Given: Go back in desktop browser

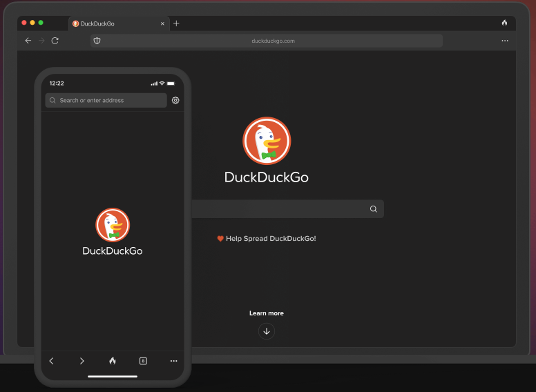Looking at the screenshot, I should click(28, 41).
